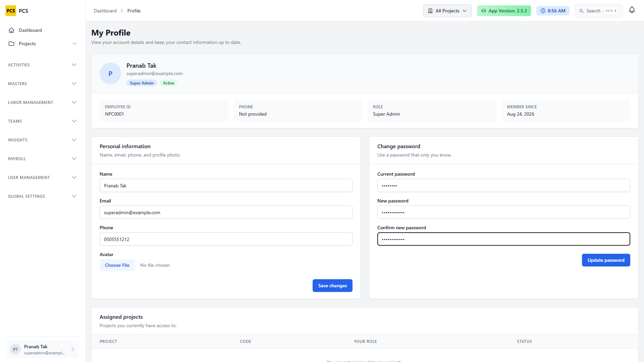Click employee ID NPC0001
The width and height of the screenshot is (644, 362).
point(114,114)
